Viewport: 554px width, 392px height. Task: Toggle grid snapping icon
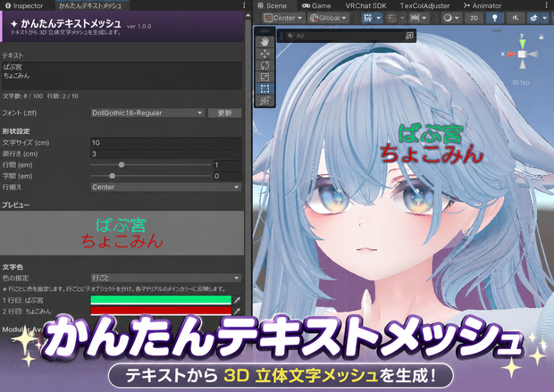[391, 18]
